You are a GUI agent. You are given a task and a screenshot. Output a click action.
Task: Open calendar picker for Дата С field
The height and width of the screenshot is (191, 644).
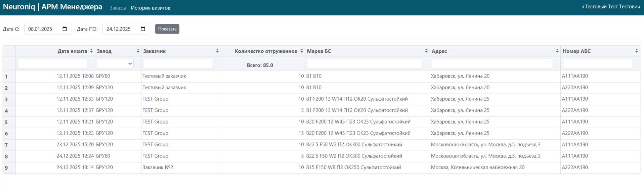tap(65, 29)
